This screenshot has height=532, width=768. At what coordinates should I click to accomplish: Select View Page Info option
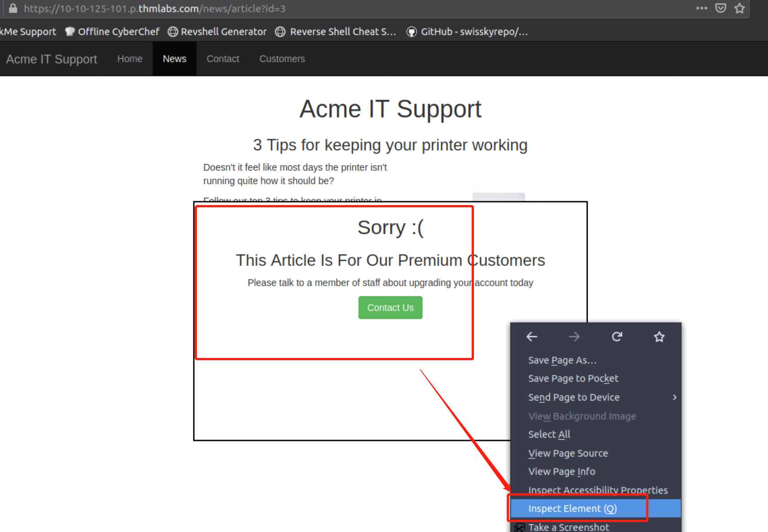click(562, 472)
